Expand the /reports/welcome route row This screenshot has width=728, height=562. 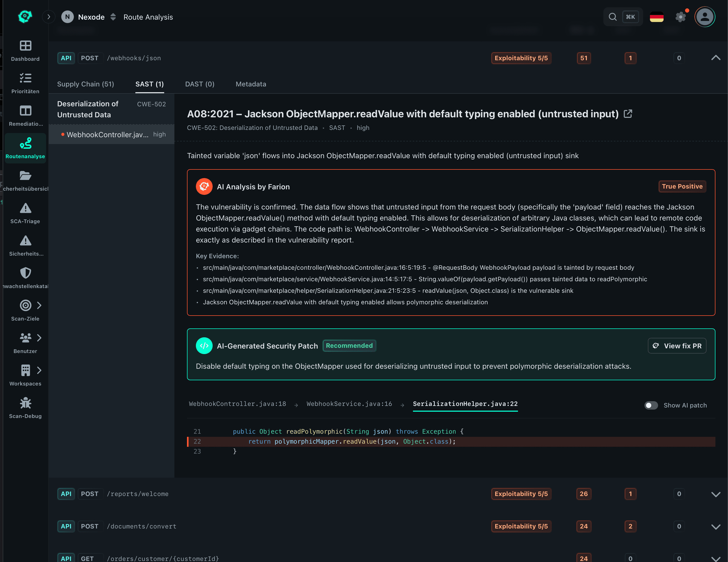(716, 494)
